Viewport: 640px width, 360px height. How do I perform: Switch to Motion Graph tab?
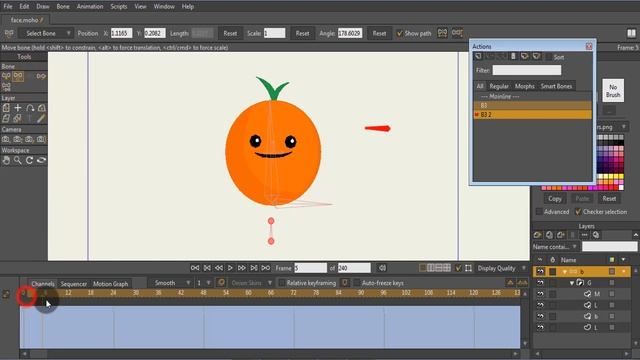[111, 284]
